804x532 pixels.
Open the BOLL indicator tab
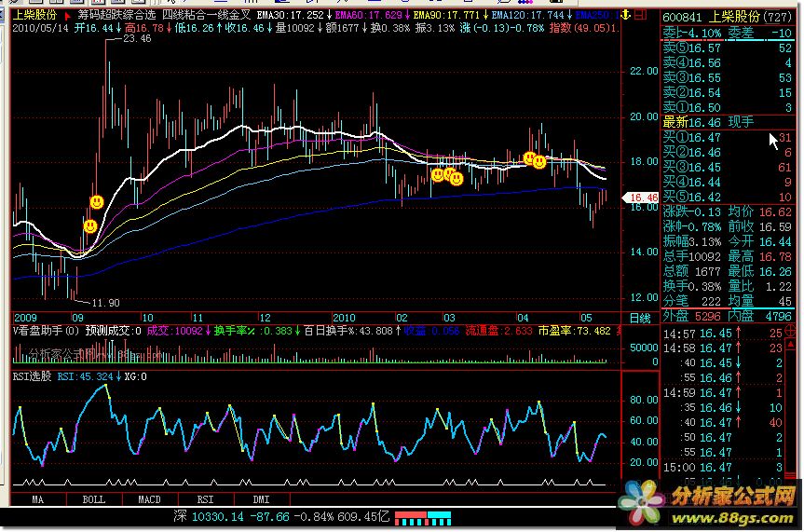93,500
